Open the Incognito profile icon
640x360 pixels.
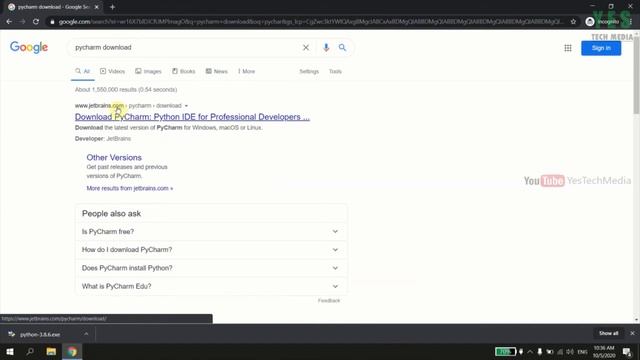(590, 22)
